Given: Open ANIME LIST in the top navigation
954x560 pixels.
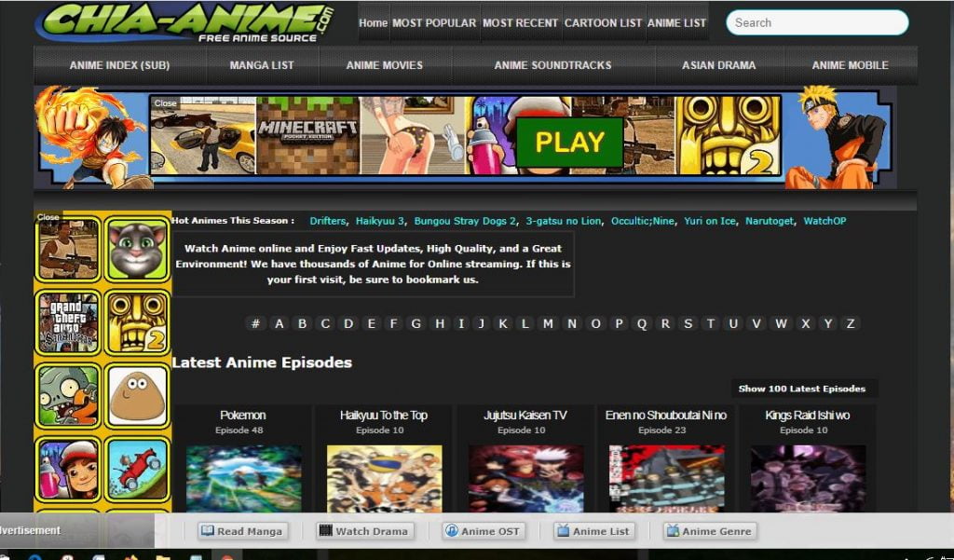Looking at the screenshot, I should (676, 23).
